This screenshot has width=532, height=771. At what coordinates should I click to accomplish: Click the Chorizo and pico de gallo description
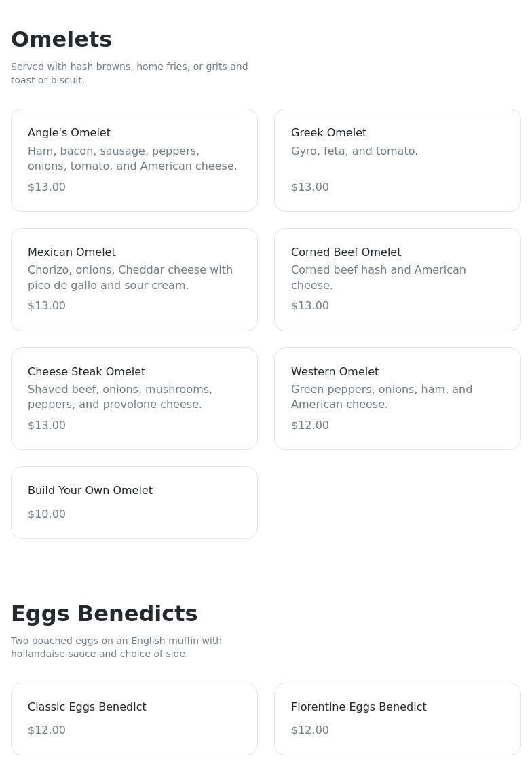coord(130,278)
